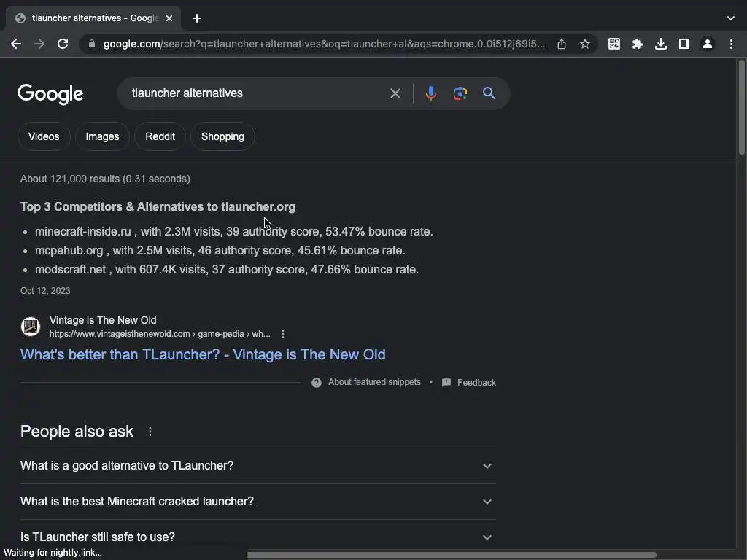Select the Shopping filter

click(x=222, y=136)
